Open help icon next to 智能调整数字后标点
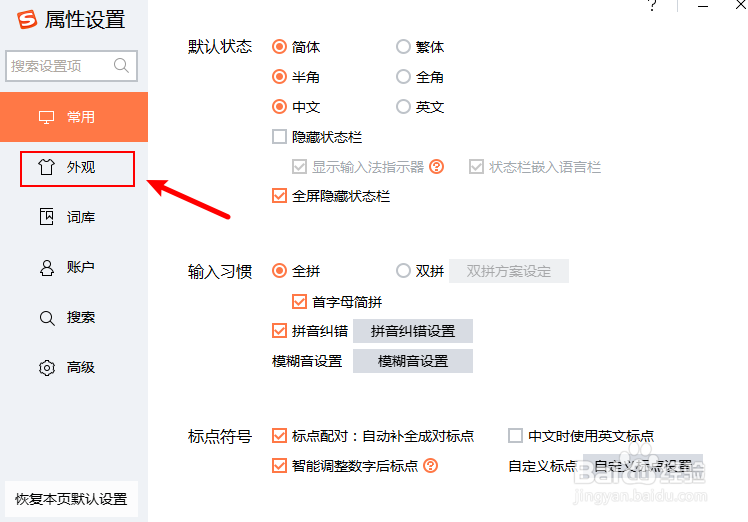This screenshot has height=522, width=748. click(x=430, y=465)
